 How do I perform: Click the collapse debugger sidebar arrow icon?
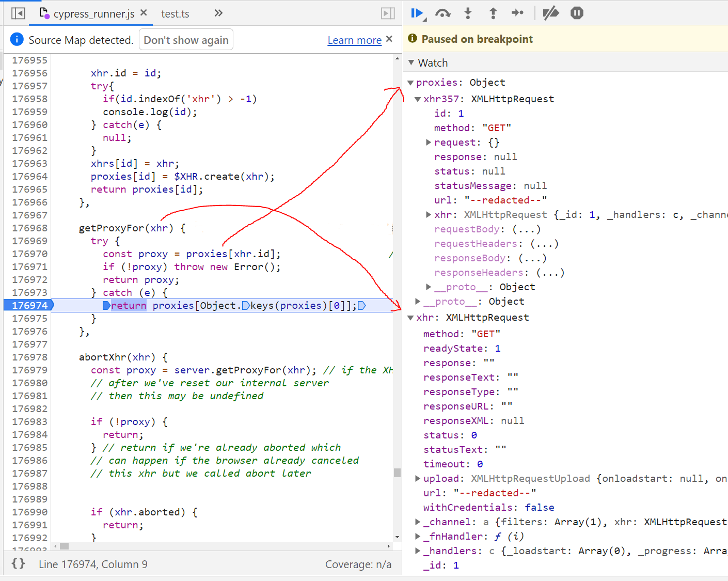click(x=387, y=13)
